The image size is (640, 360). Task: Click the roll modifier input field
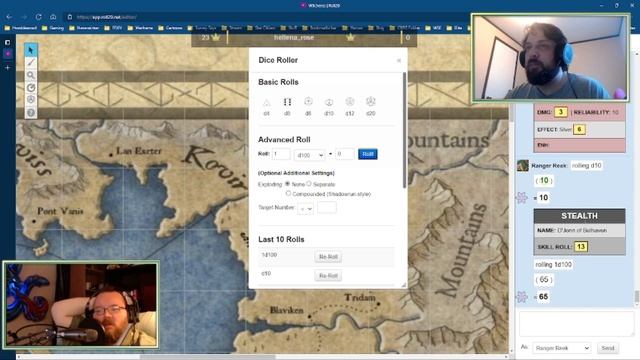tap(344, 154)
